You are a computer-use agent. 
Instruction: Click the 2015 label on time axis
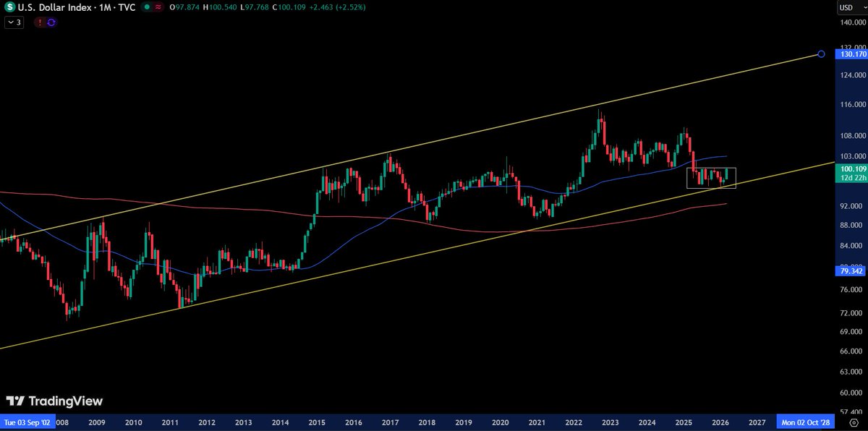pos(317,422)
